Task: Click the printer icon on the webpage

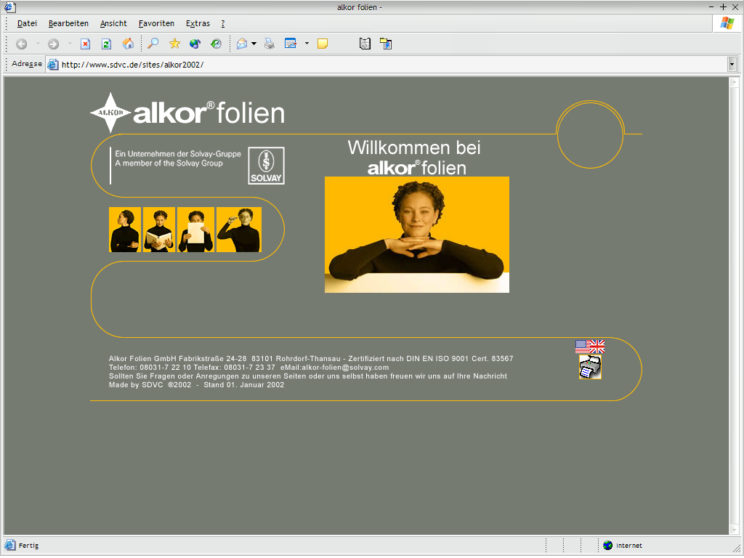Action: click(x=590, y=367)
